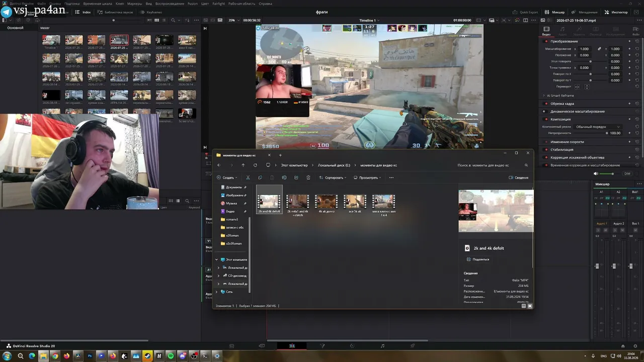644x362 pixels.
Task: Click the Quick Export button
Action: click(525, 12)
